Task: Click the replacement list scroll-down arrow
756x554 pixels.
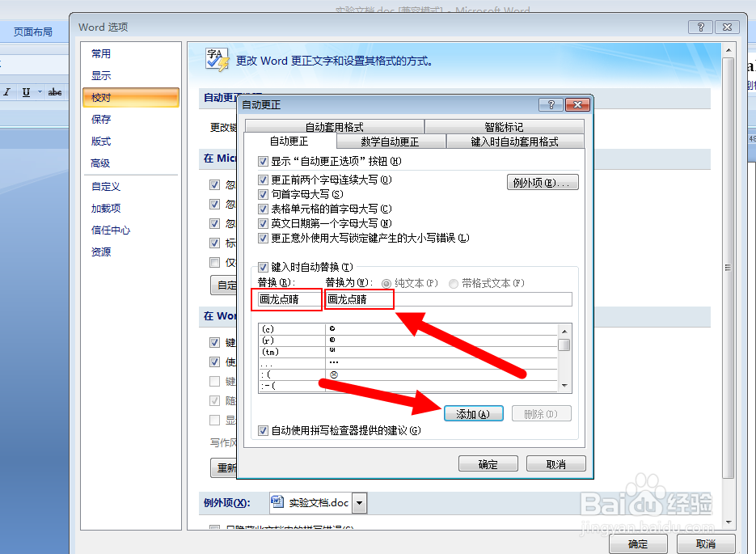Action: (564, 386)
